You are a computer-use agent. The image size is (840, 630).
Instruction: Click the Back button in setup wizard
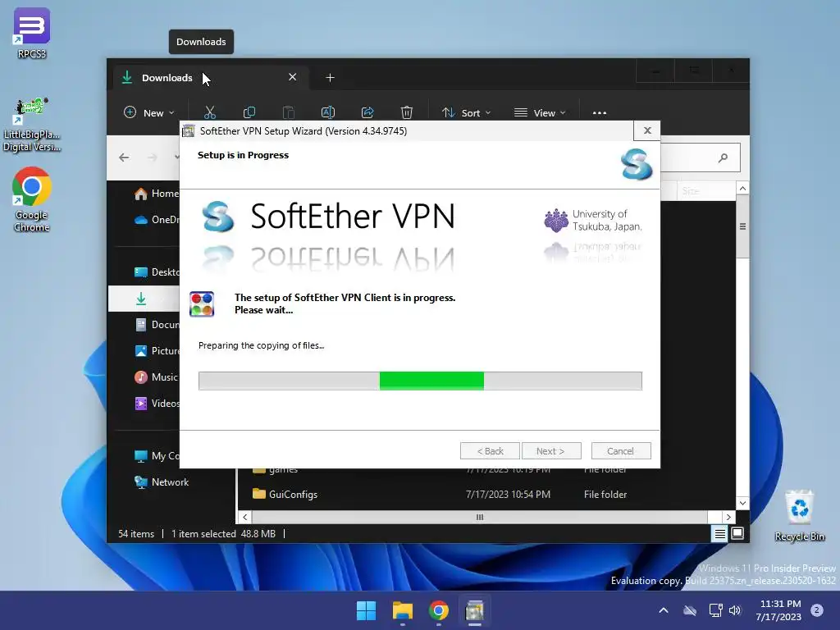click(x=490, y=450)
